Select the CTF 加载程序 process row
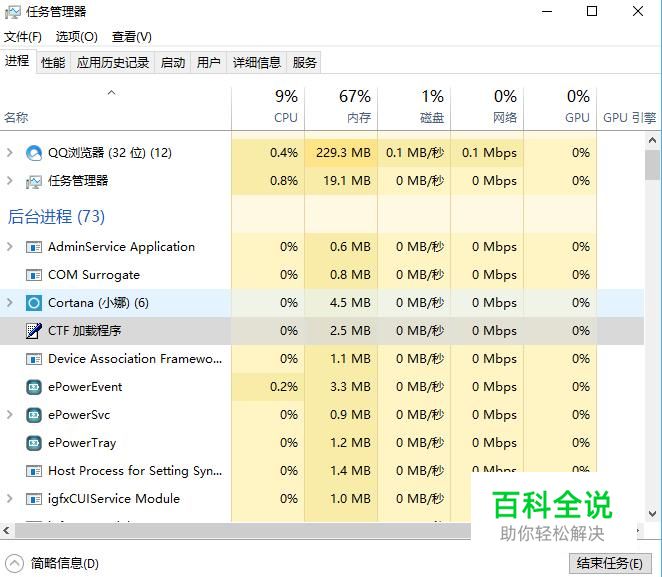The image size is (662, 577). click(322, 331)
